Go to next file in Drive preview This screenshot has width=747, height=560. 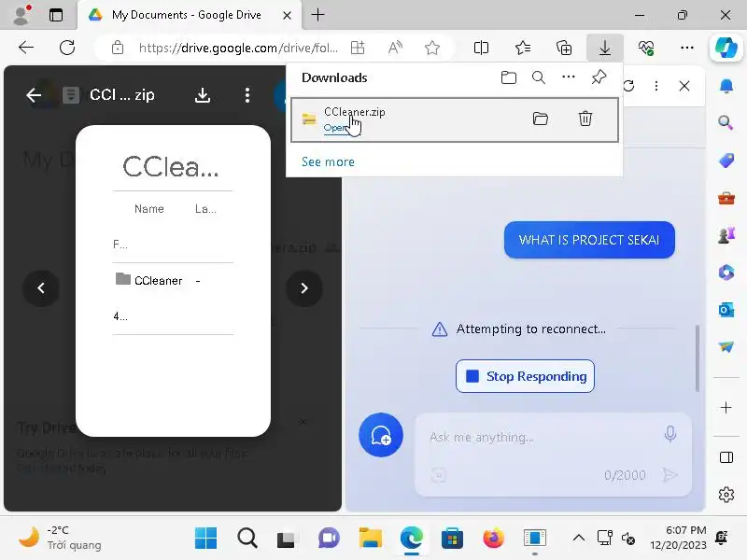304,288
